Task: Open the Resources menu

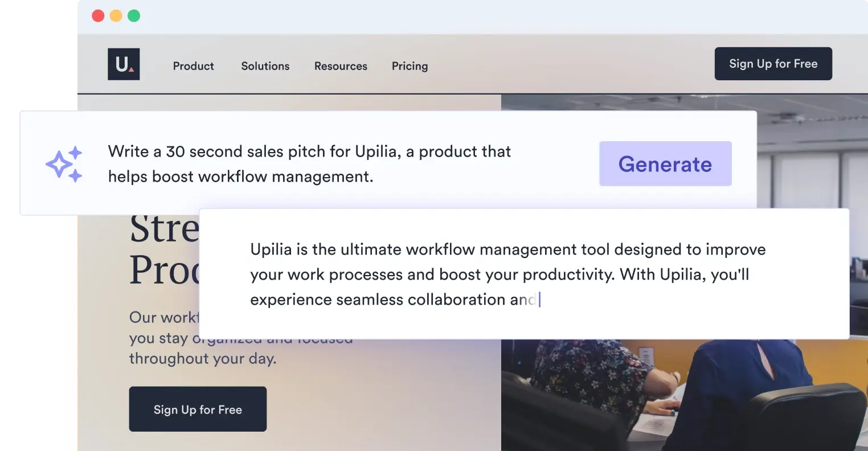Action: point(341,66)
